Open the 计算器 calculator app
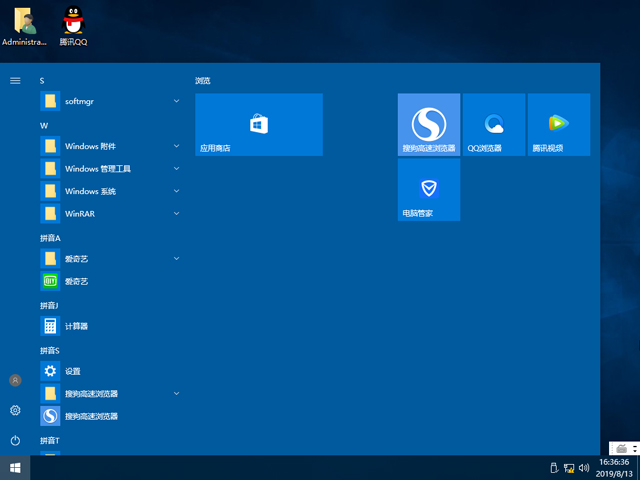Image resolution: width=640 pixels, height=480 pixels. [77, 326]
